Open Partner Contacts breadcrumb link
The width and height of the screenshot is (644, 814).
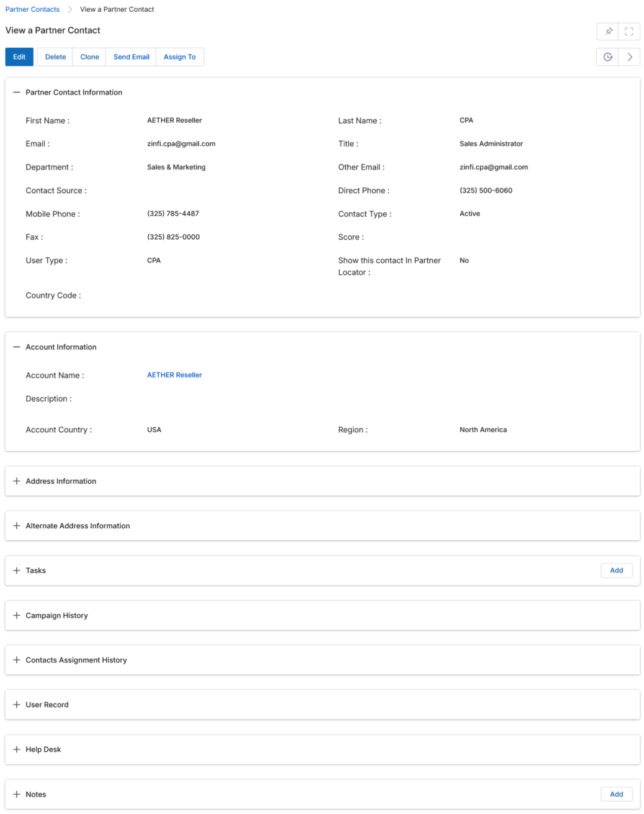[x=32, y=9]
